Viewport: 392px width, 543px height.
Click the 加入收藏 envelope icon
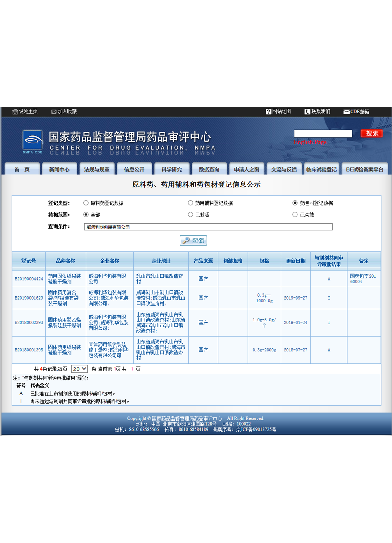click(54, 112)
